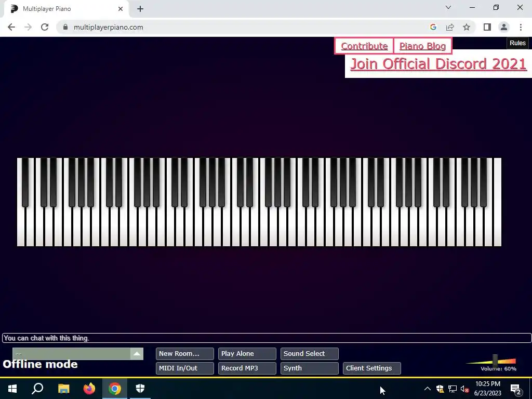Open MIDI In/Out settings
The image size is (532, 399).
pos(184,368)
